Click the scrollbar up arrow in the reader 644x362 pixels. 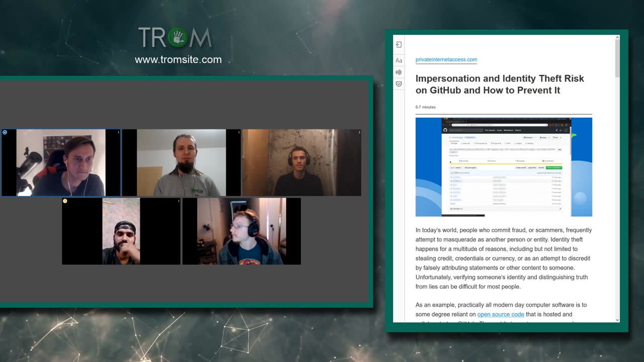[x=617, y=38]
